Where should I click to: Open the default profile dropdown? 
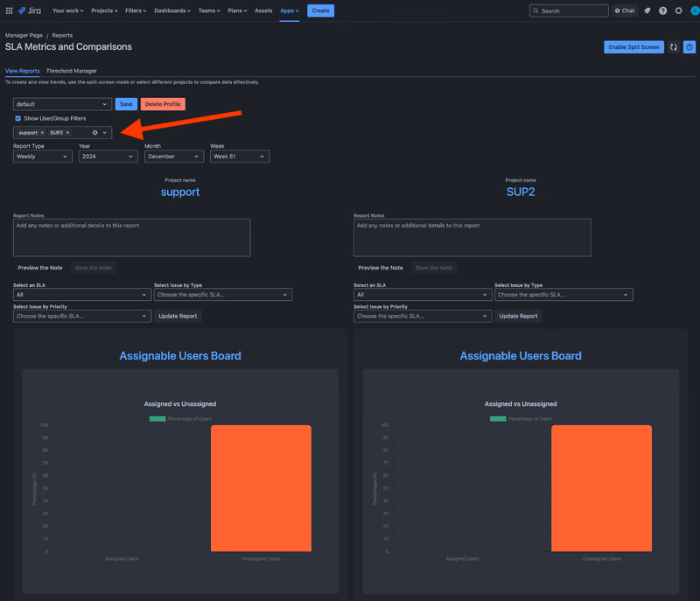(62, 104)
